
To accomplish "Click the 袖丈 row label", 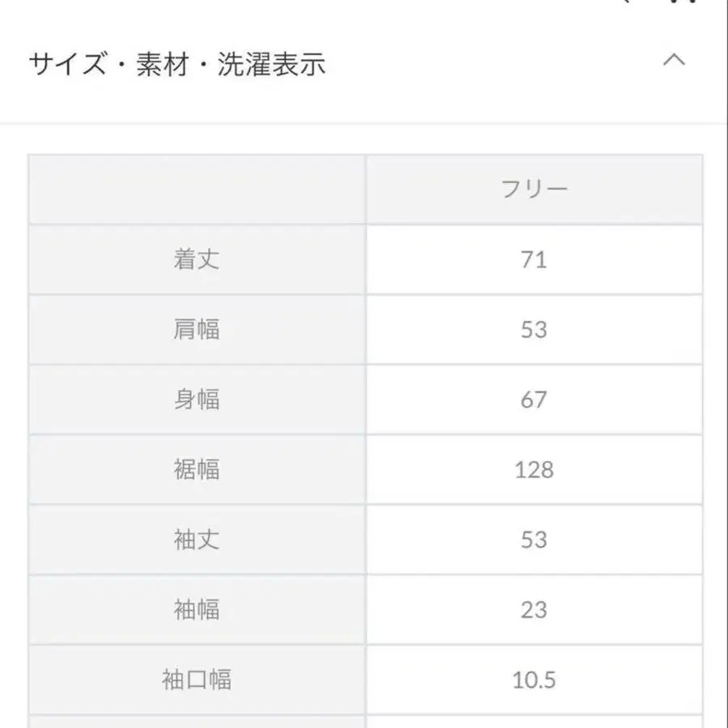I will click(x=197, y=540).
